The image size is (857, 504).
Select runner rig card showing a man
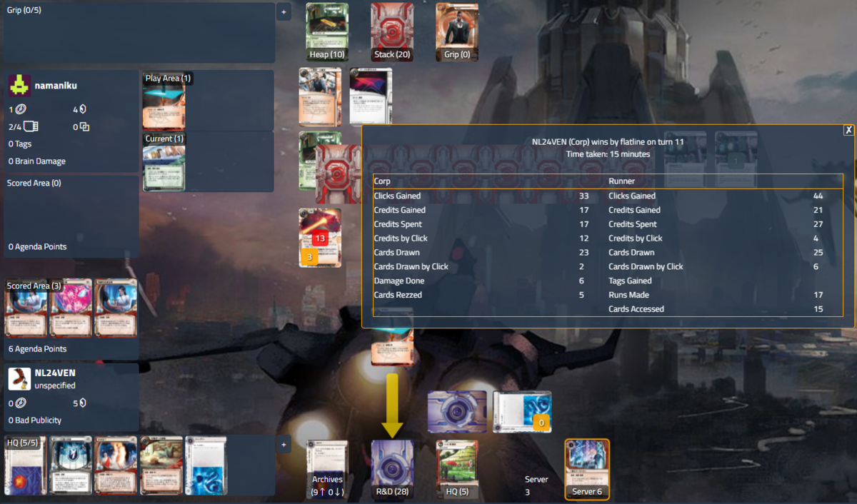point(320,97)
